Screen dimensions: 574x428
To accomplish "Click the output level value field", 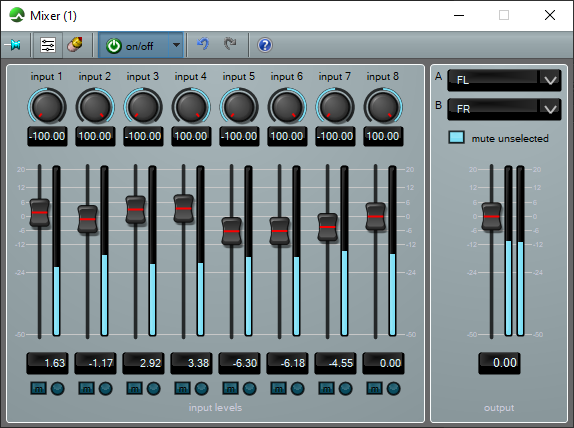I will coord(499,363).
